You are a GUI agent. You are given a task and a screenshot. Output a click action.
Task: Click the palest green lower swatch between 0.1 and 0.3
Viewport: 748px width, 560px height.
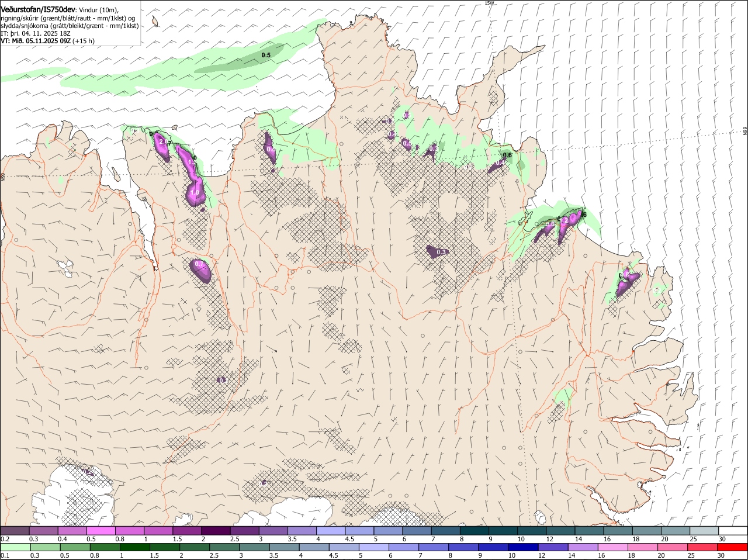(16, 548)
